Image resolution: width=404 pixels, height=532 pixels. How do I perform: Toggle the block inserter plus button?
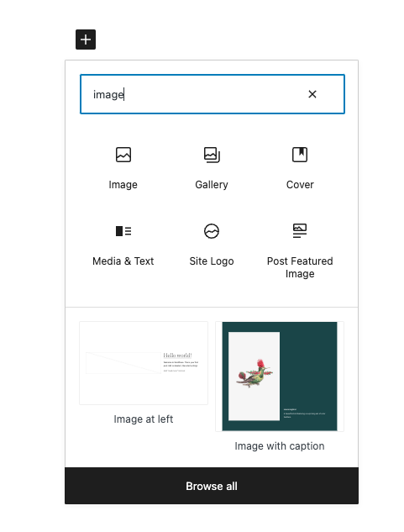pos(86,40)
